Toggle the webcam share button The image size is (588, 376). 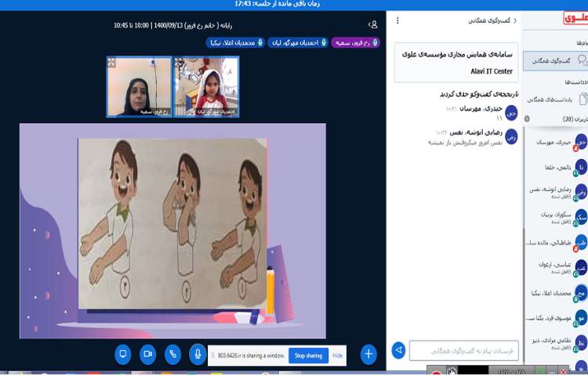pos(147,354)
